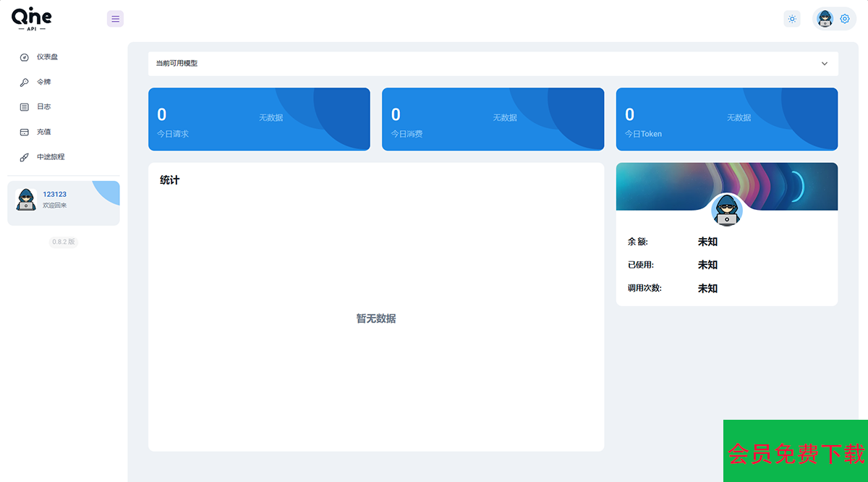Click the 充值 card icon
Image resolution: width=868 pixels, height=482 pixels.
click(x=24, y=132)
